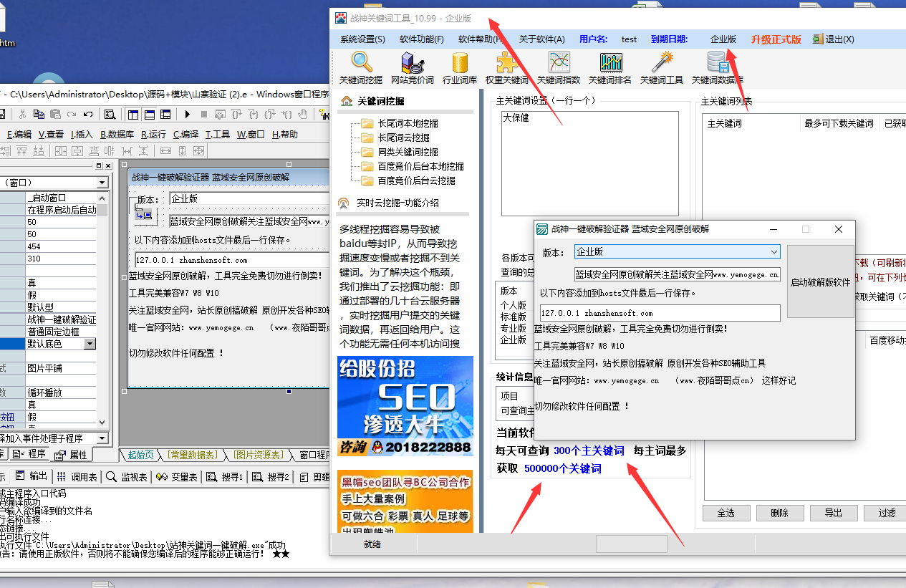Click the undo arrow in IDE toolbar

click(x=88, y=114)
